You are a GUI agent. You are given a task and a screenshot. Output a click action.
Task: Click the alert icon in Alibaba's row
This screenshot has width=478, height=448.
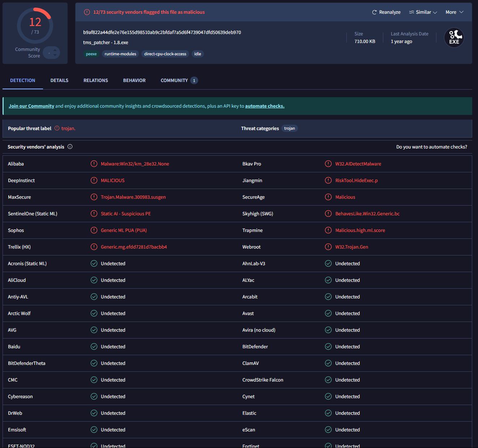(94, 164)
